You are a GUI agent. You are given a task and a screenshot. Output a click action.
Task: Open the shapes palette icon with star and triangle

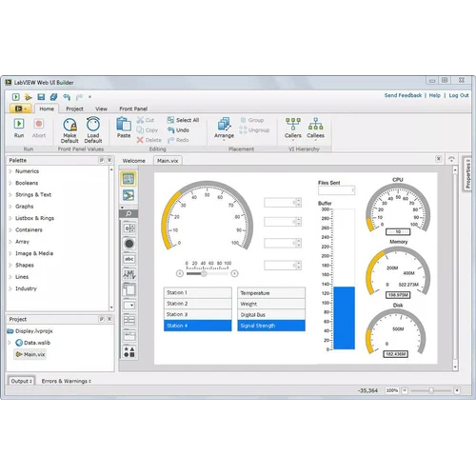click(129, 351)
